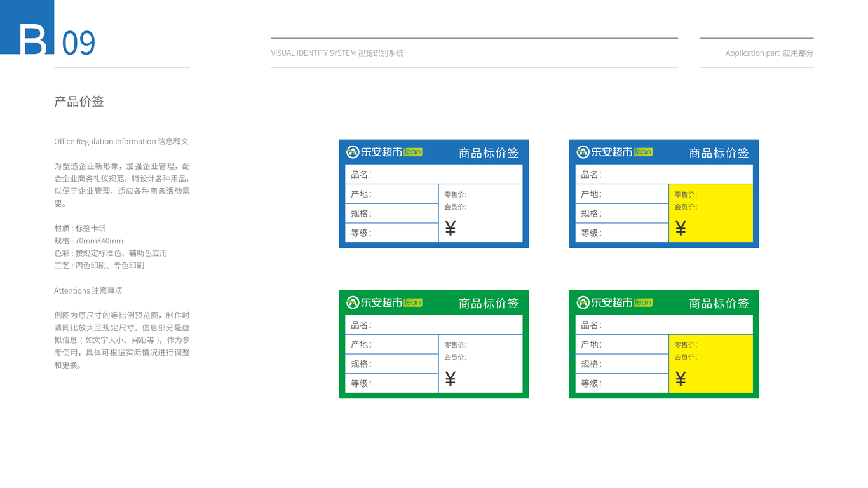Click 乐安超市 logo on green tag with yellow price box
The image size is (868, 488).
(614, 302)
